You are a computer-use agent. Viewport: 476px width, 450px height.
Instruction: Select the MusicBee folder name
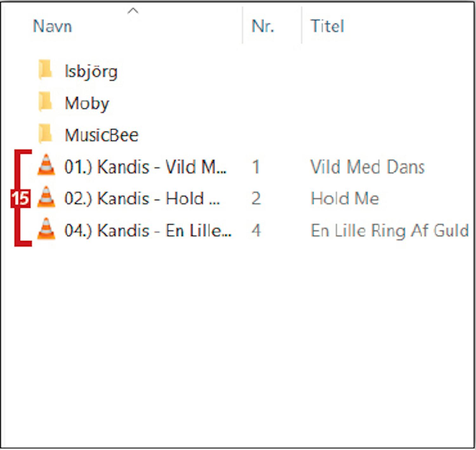click(102, 135)
